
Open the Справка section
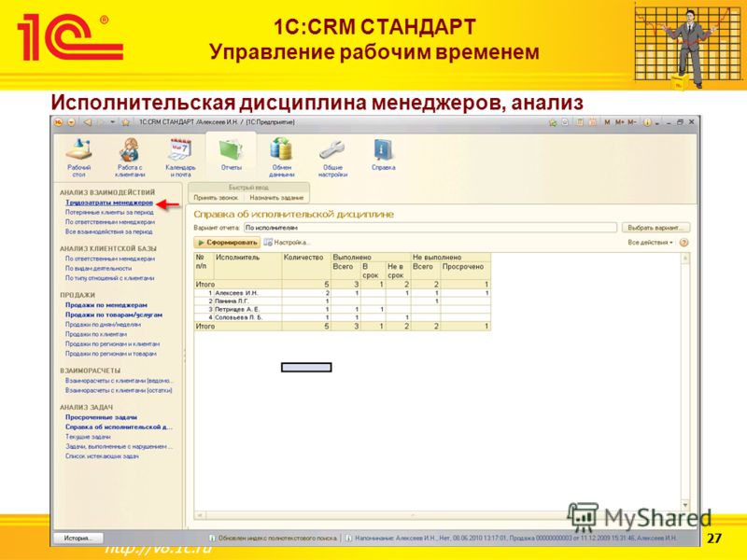pyautogui.click(x=384, y=154)
